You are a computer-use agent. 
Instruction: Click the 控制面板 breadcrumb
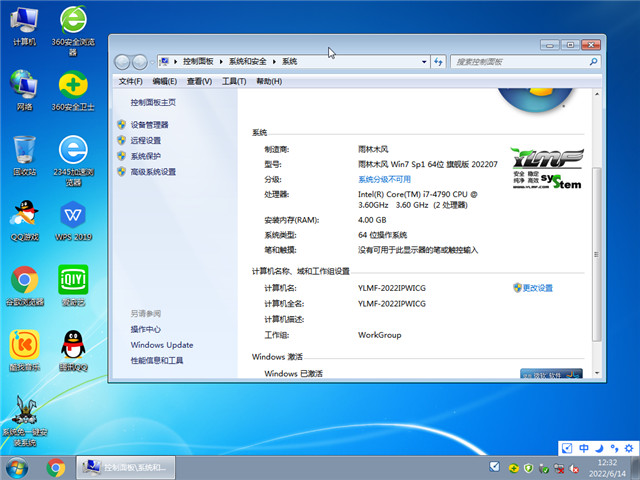click(x=198, y=62)
